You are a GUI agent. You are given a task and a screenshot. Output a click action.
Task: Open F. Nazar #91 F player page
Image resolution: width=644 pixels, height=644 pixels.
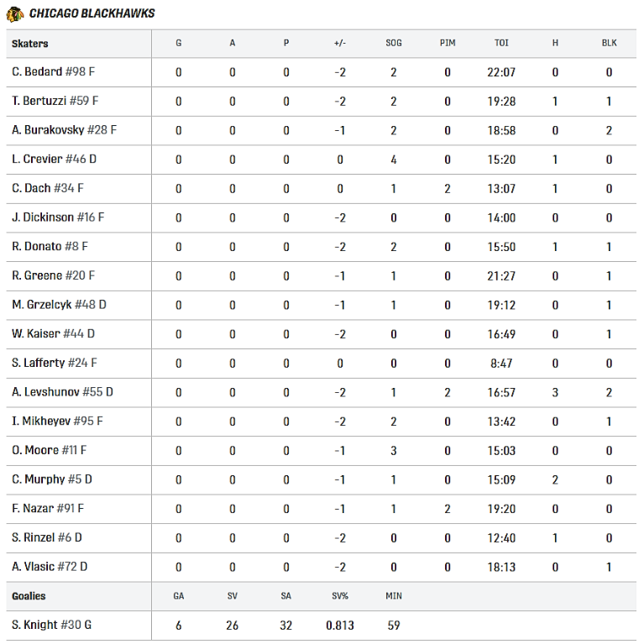(x=48, y=509)
